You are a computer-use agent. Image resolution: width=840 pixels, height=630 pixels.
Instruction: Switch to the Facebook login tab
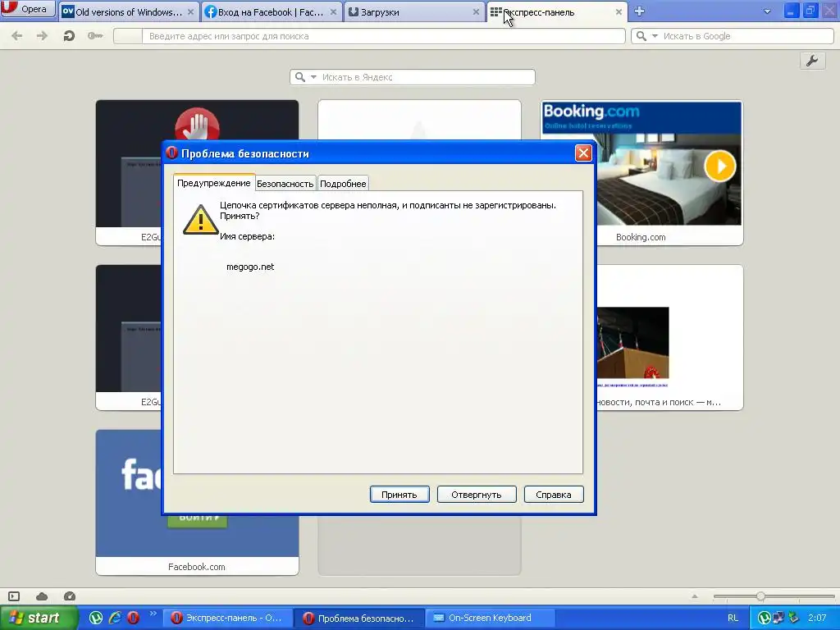pyautogui.click(x=272, y=11)
